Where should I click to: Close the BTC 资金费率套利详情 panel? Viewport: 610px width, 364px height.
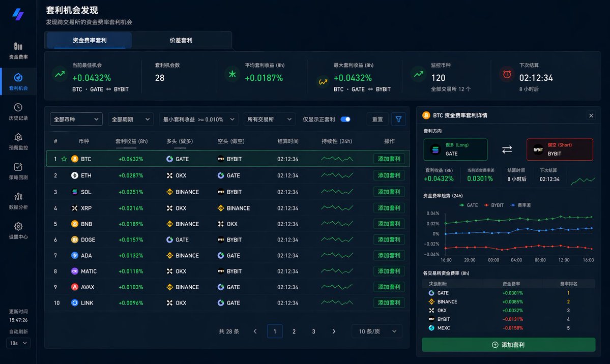591,115
